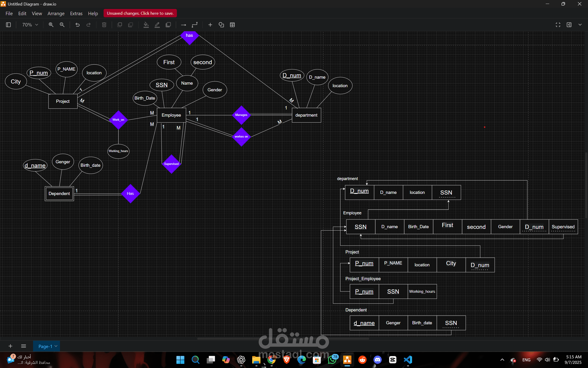Screen dimensions: 588x368
Task: Open the waypoints connector style
Action: [195, 25]
